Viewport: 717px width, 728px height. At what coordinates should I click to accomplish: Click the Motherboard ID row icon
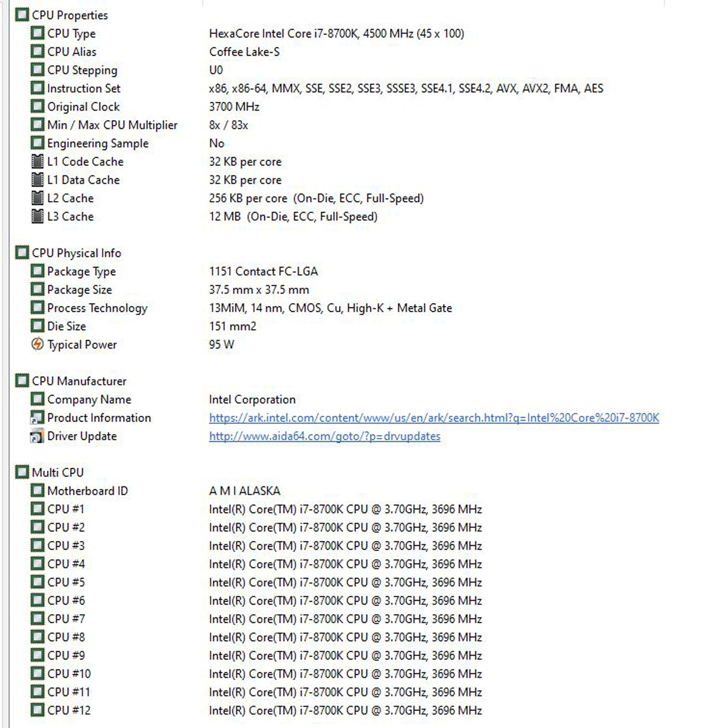click(37, 491)
